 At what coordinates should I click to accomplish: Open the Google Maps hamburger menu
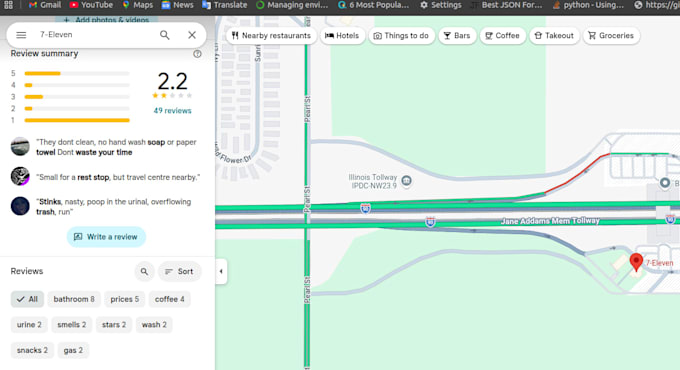pos(21,35)
